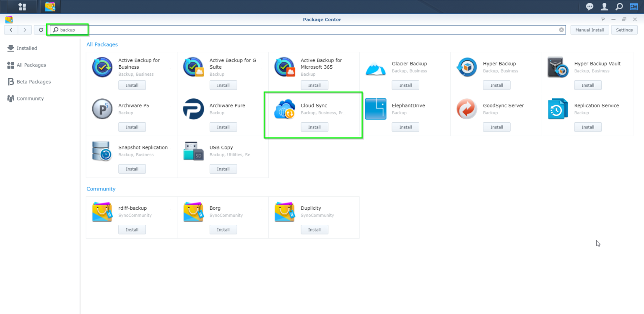The width and height of the screenshot is (644, 314).
Task: Click the Borg community package icon
Action: (x=193, y=211)
